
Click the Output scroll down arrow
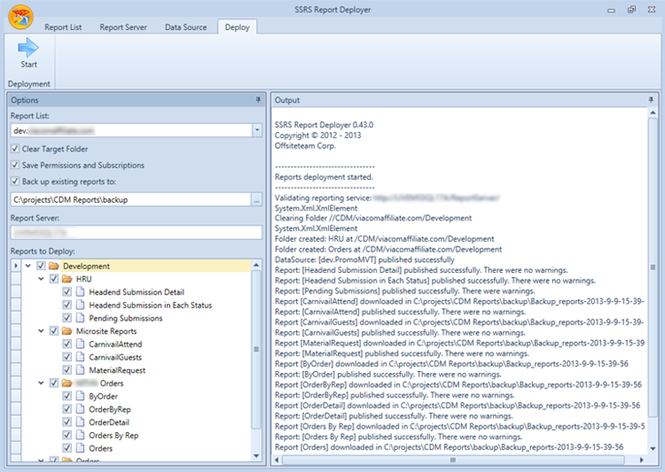coord(653,449)
